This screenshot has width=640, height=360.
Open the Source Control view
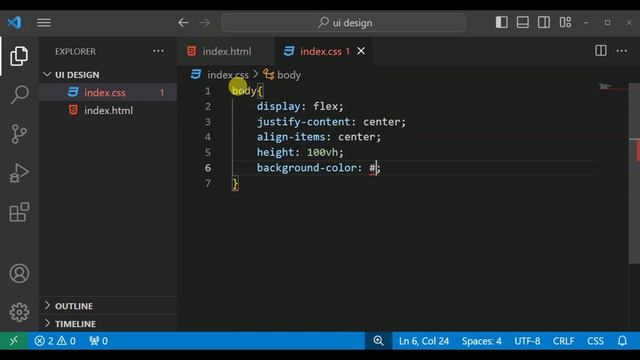coord(19,133)
